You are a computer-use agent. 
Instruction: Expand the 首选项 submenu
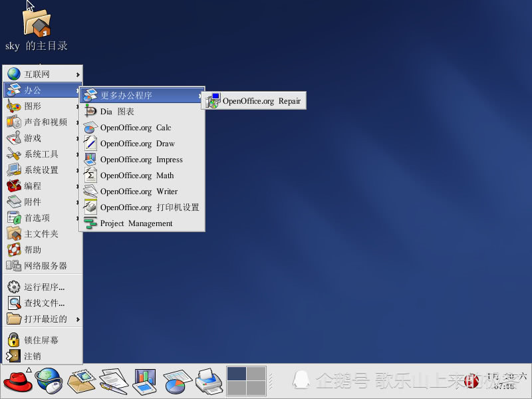point(43,218)
